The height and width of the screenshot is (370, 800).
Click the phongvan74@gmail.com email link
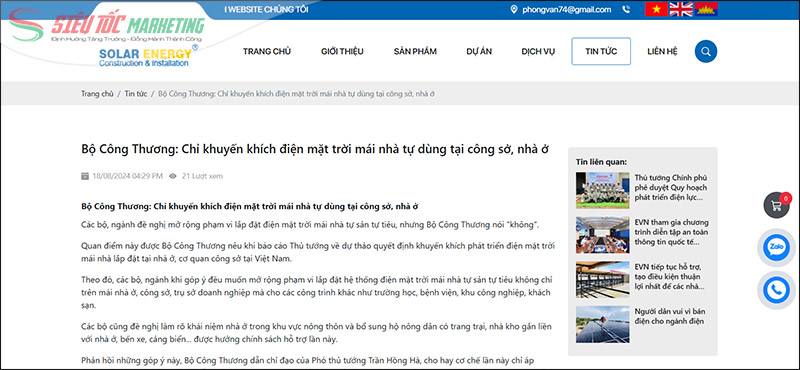(567, 9)
